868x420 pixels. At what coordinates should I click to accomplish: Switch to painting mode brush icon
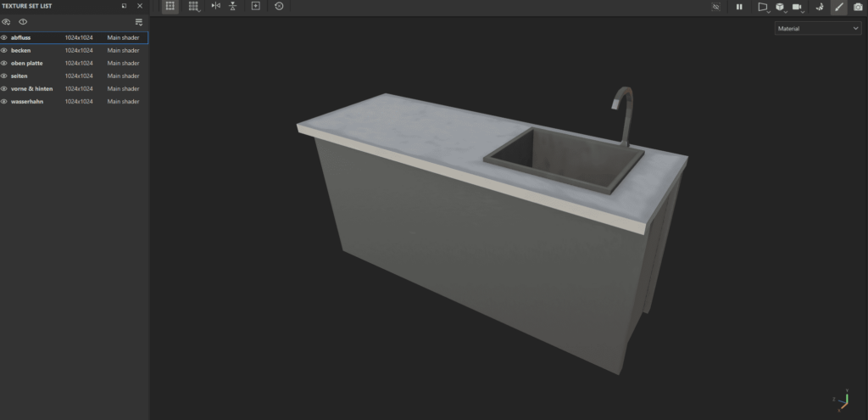[x=839, y=7]
